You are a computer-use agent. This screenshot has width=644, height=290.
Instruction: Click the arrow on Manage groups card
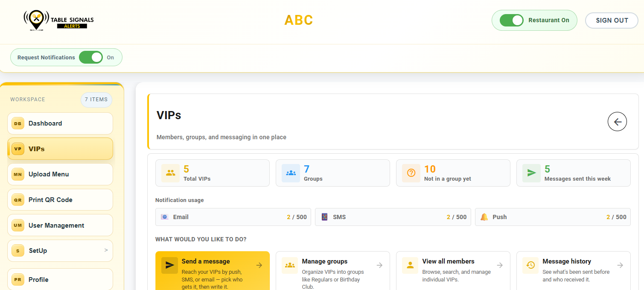(x=379, y=265)
